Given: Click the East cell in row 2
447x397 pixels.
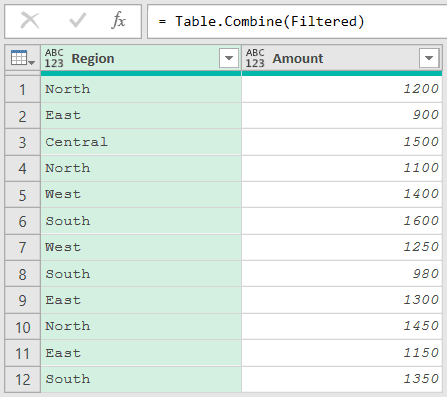Looking at the screenshot, I should tap(141, 116).
